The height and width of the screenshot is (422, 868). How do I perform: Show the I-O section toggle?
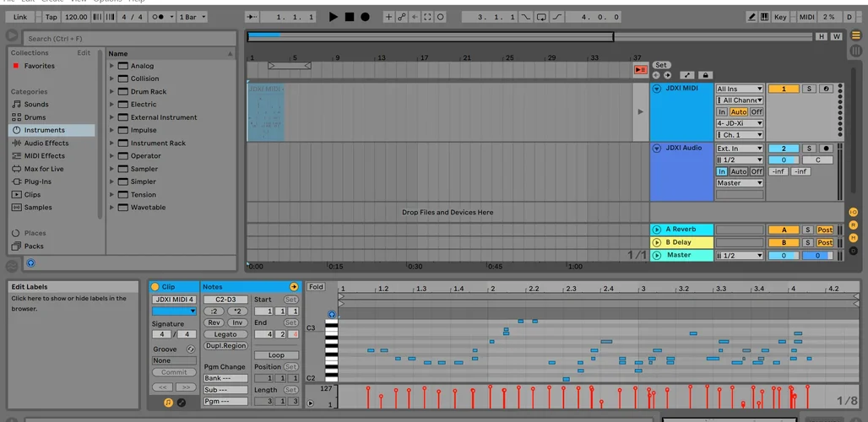tap(853, 211)
